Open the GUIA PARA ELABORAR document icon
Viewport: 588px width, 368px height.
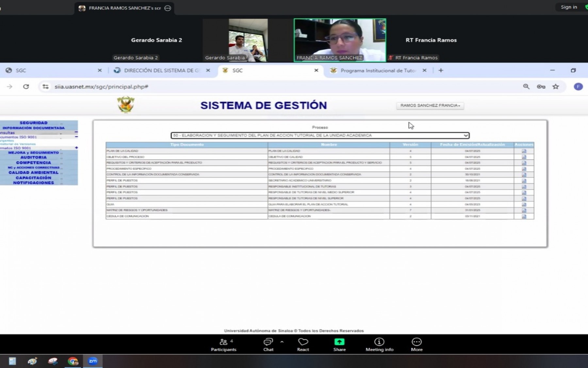[524, 204]
